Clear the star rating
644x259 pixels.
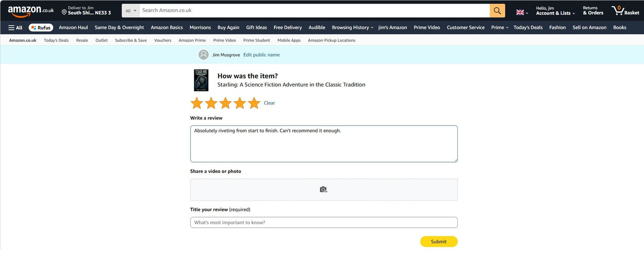[x=270, y=103]
